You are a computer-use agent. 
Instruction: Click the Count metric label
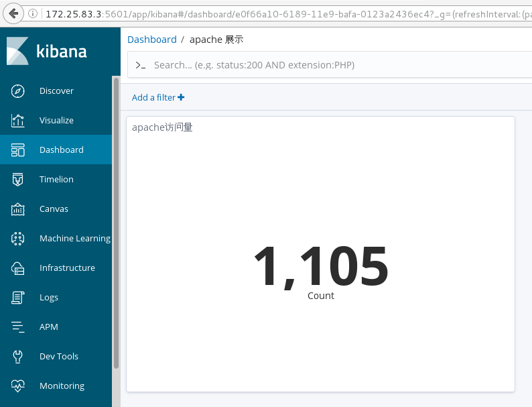[321, 296]
